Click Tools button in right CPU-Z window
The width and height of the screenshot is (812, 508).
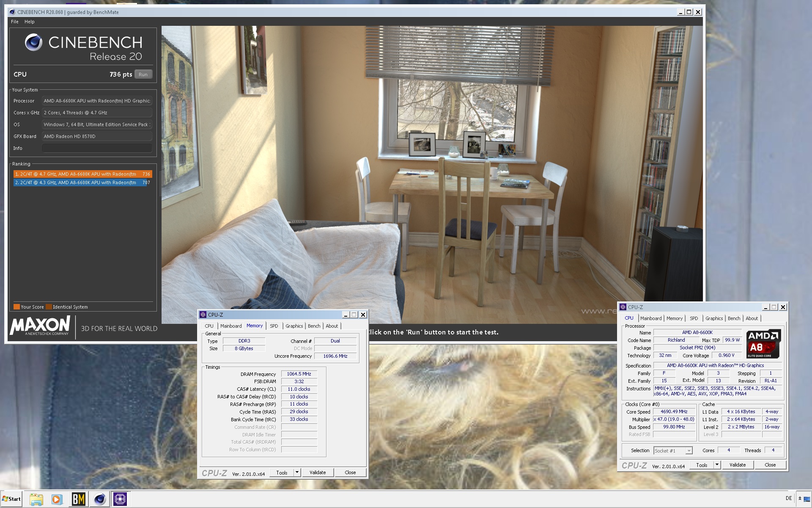702,465
